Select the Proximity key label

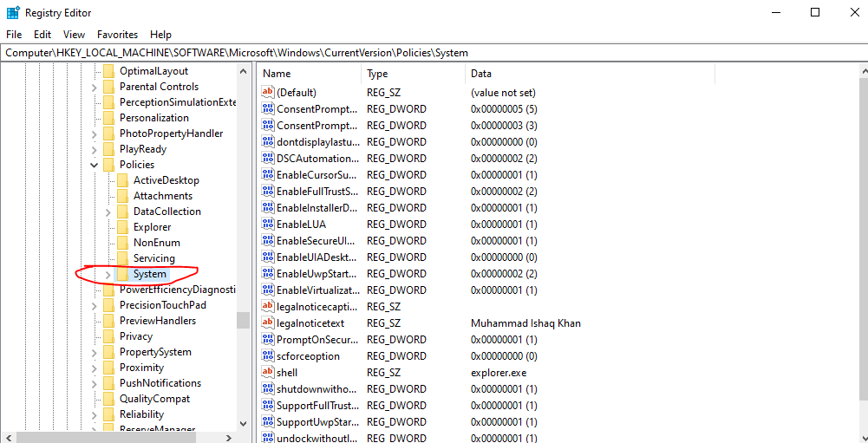coord(141,367)
